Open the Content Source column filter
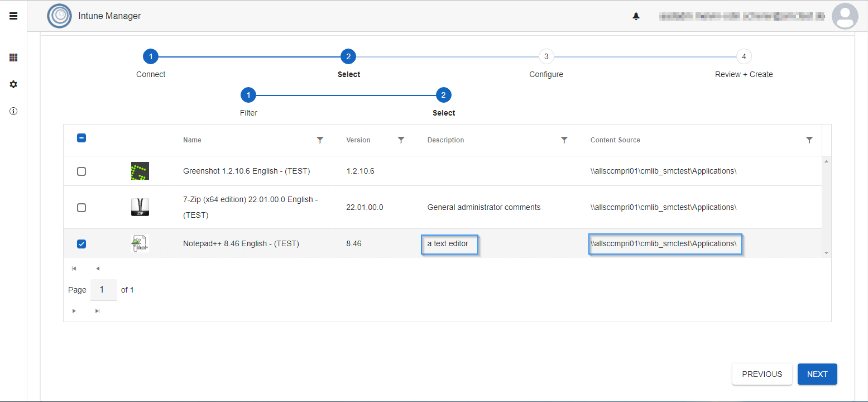868x402 pixels. pos(809,140)
